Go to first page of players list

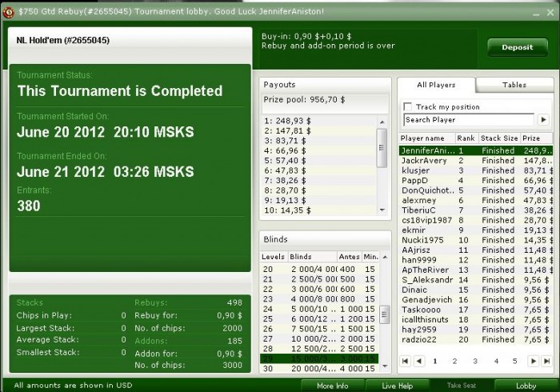pyautogui.click(x=406, y=361)
